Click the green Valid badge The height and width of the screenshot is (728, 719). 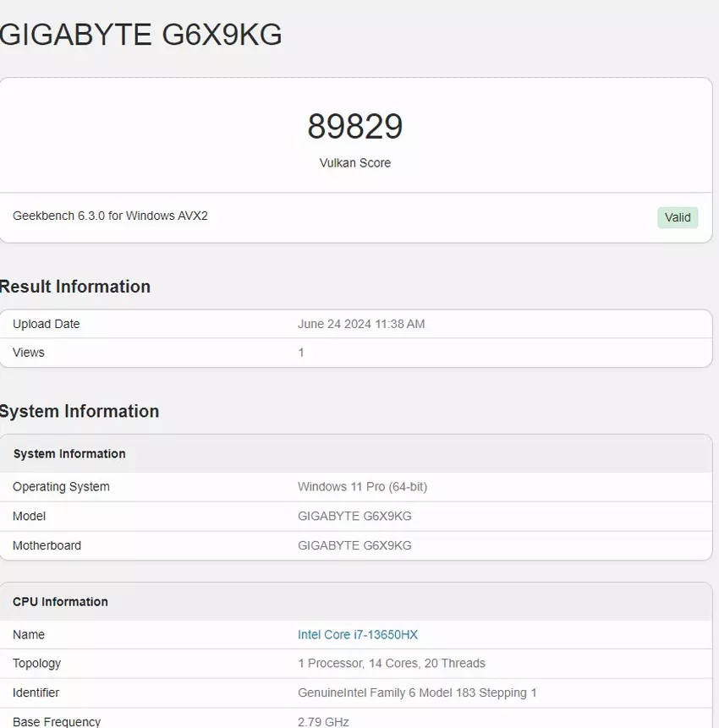pos(678,217)
